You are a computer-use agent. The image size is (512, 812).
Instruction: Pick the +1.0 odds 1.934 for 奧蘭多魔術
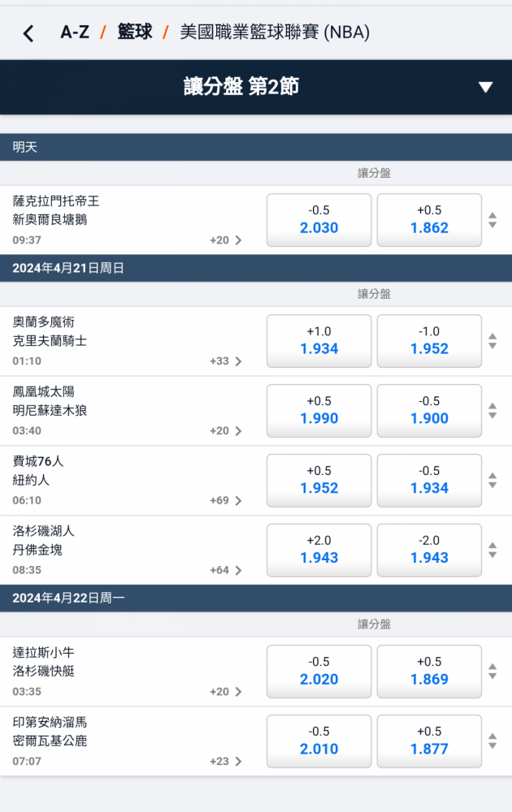[319, 341]
